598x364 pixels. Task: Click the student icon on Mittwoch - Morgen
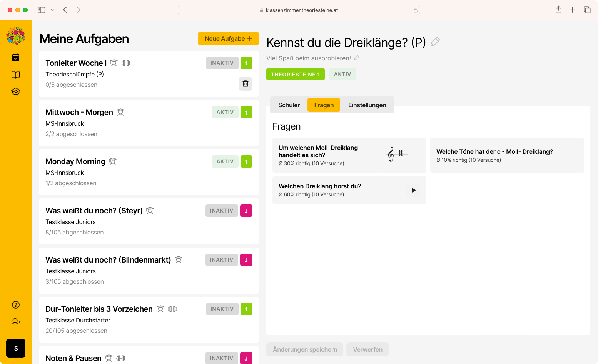[x=120, y=112]
